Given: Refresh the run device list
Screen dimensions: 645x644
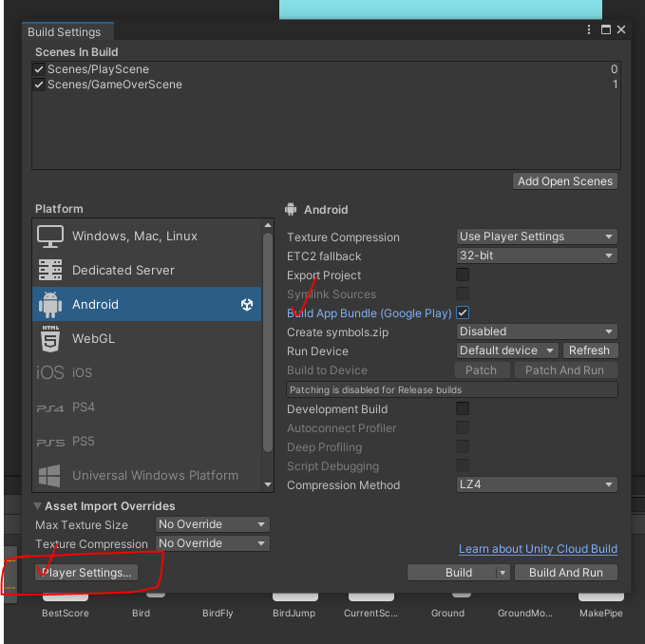Looking at the screenshot, I should pyautogui.click(x=589, y=350).
